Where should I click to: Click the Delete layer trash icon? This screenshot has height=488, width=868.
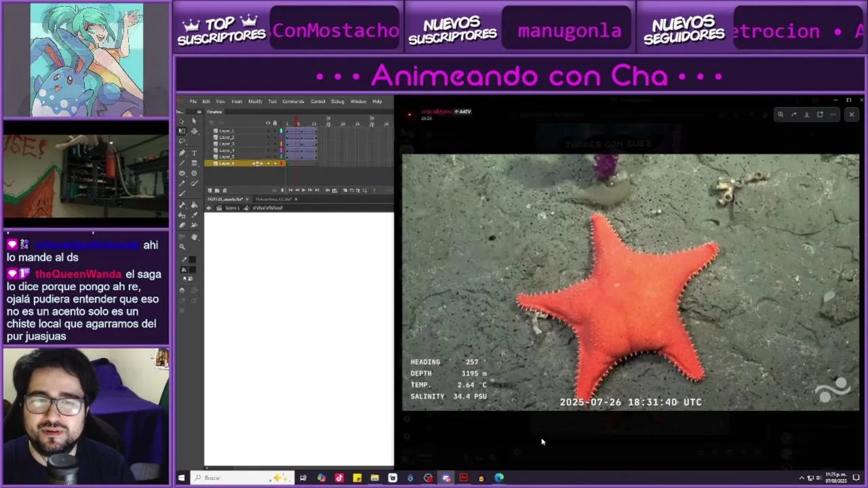click(224, 190)
